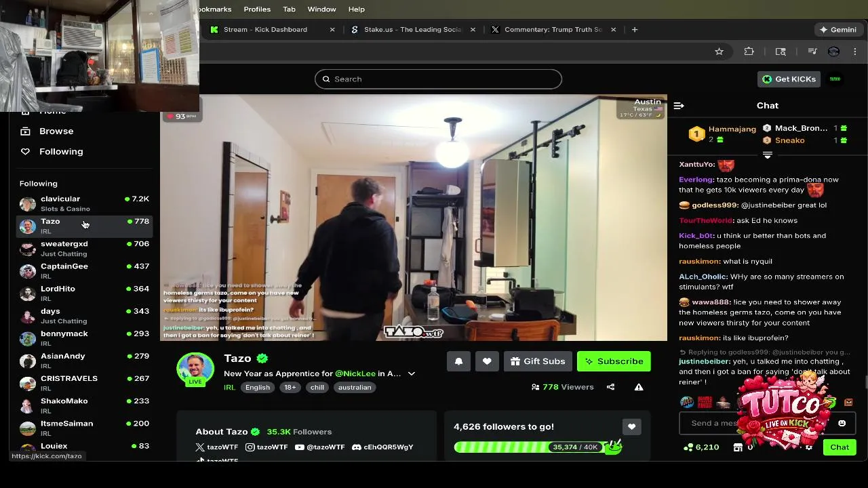
Task: Open the share stream icon
Action: click(x=610, y=387)
